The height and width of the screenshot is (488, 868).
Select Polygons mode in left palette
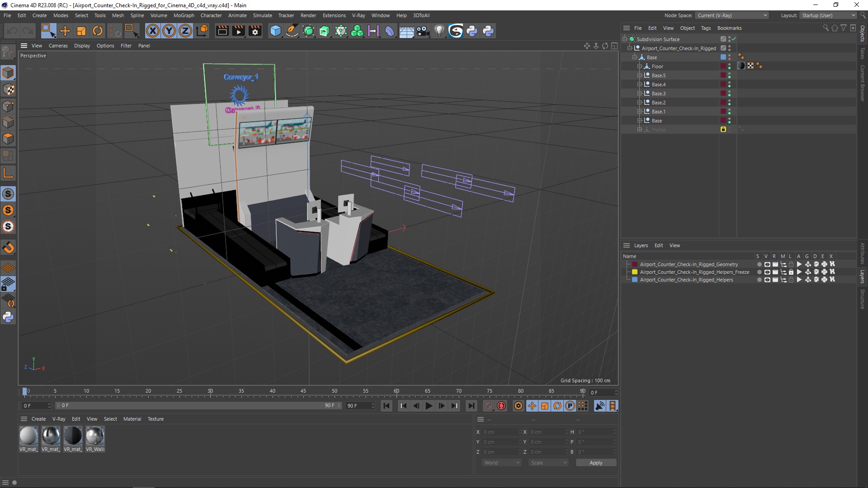(8, 139)
